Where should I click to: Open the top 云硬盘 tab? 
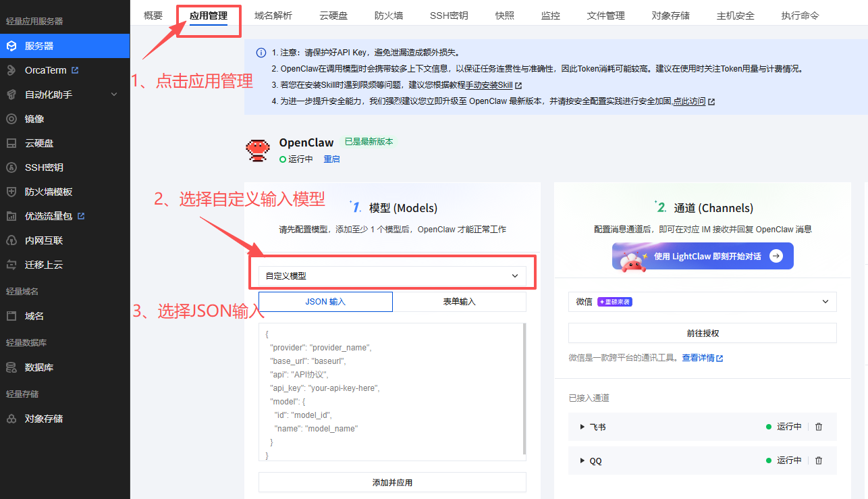coord(333,16)
